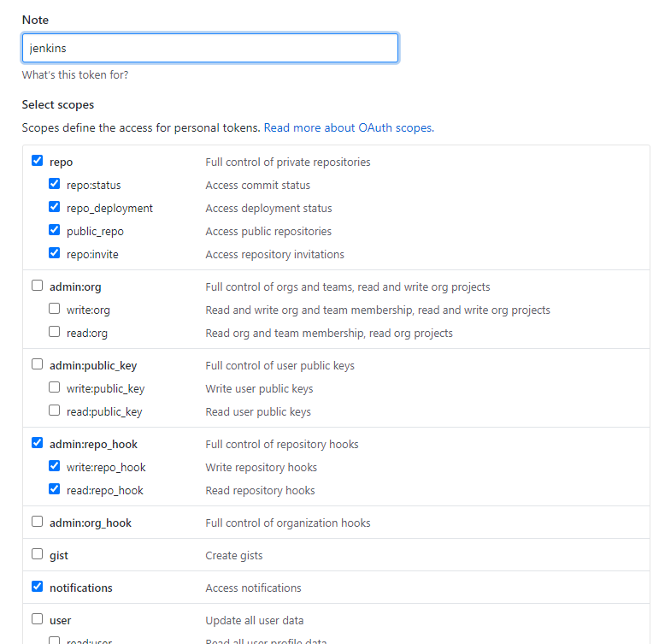Toggle the public_repo checkbox
This screenshot has height=644, width=653.
click(x=55, y=230)
